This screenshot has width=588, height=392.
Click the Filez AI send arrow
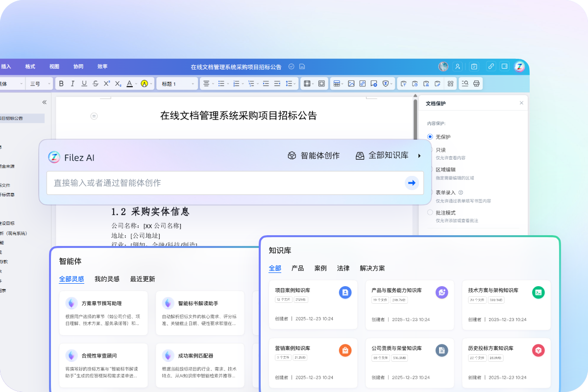pos(412,183)
